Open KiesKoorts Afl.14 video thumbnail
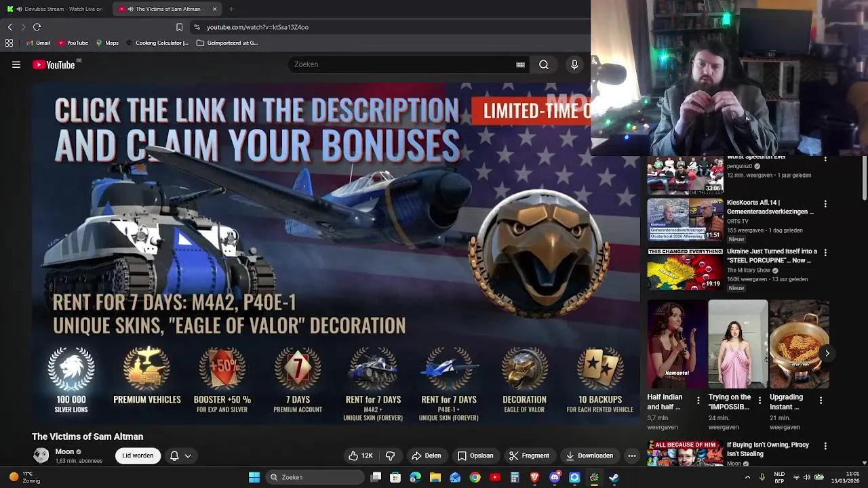The width and height of the screenshot is (868, 488). tap(685, 220)
